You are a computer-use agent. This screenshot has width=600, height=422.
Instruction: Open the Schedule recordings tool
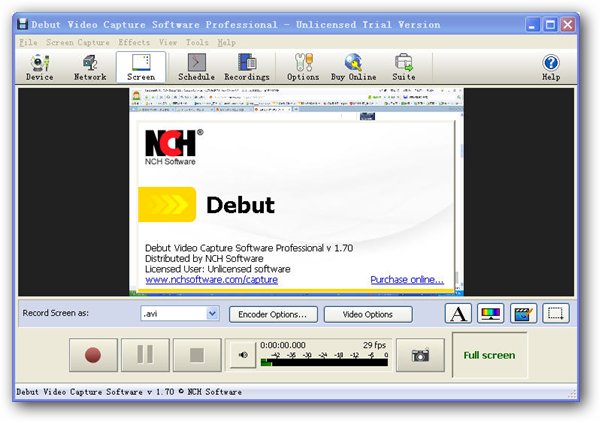coord(196,67)
